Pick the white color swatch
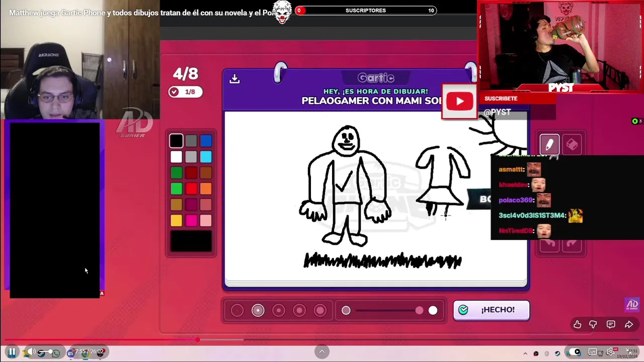 click(x=176, y=157)
